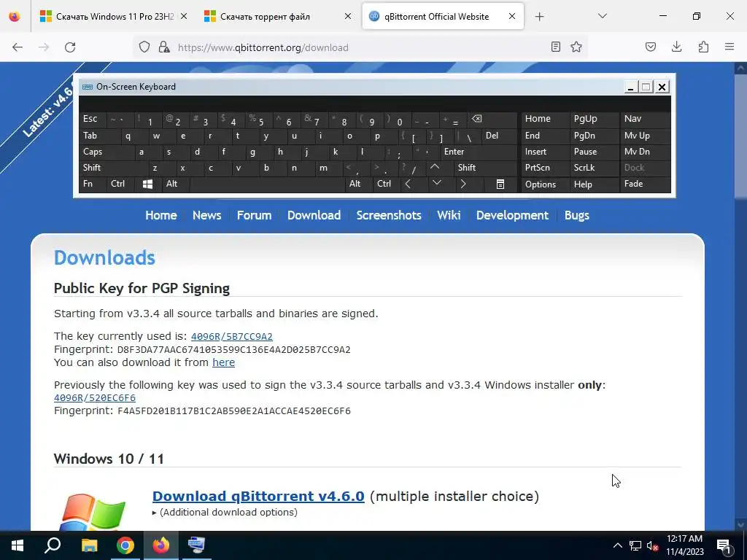Go back with the browser back arrow
Screen dimensions: 747x560
(18, 47)
